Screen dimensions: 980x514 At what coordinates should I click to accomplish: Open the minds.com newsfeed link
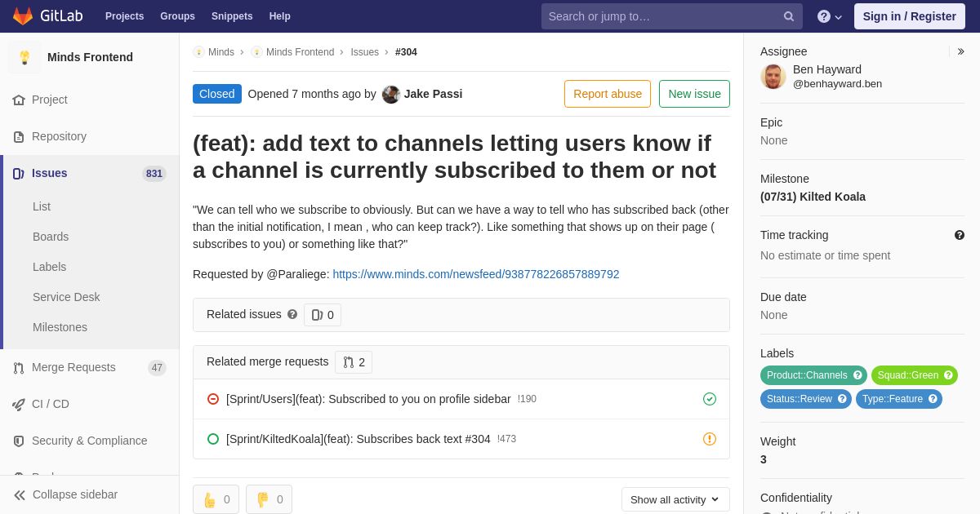pyautogui.click(x=476, y=274)
